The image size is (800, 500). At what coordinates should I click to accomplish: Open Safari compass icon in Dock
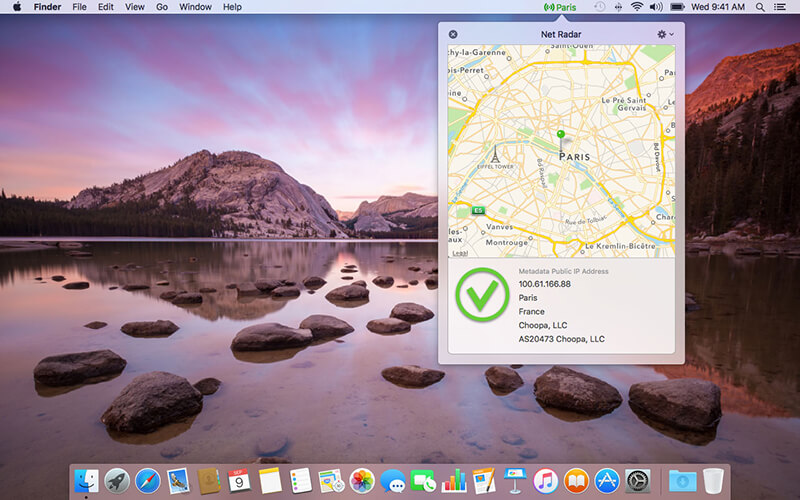point(148,481)
